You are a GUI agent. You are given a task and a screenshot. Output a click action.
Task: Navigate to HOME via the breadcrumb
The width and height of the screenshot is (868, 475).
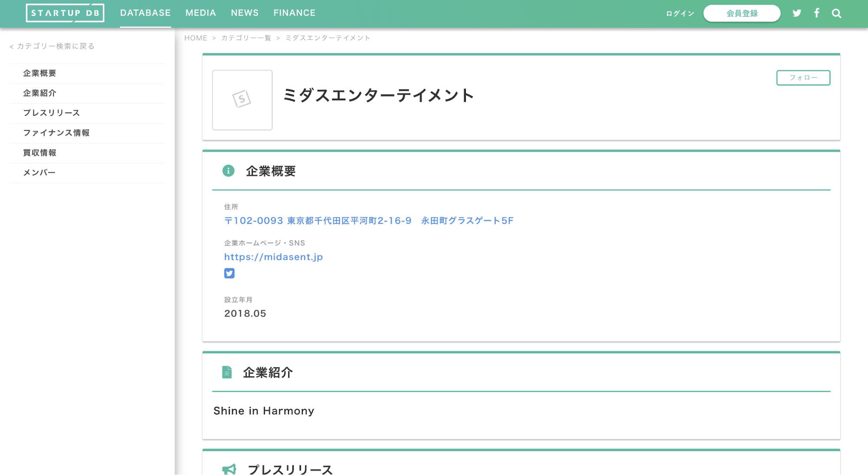(x=196, y=38)
